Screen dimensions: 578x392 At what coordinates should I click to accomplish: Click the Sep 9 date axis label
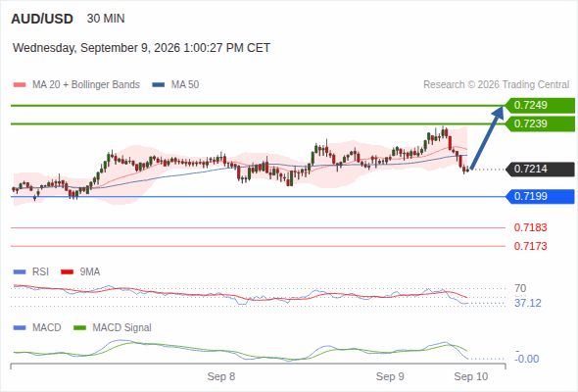tap(390, 376)
